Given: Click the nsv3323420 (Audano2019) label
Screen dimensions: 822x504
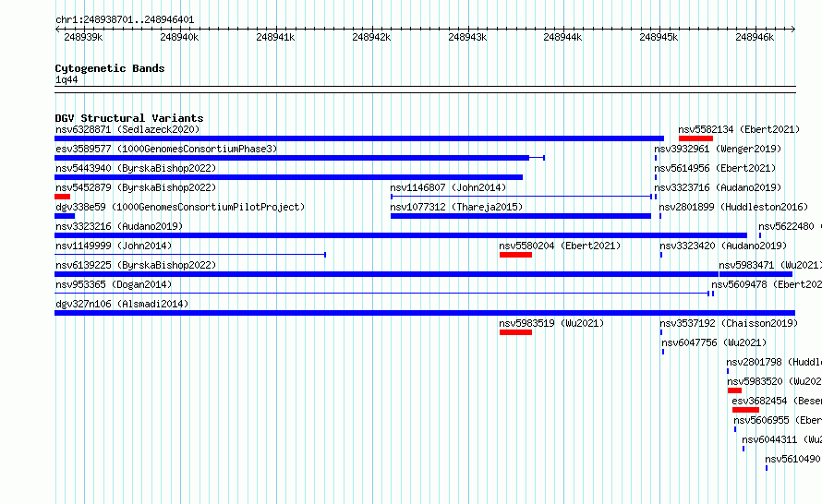Looking at the screenshot, I should pos(723,246).
